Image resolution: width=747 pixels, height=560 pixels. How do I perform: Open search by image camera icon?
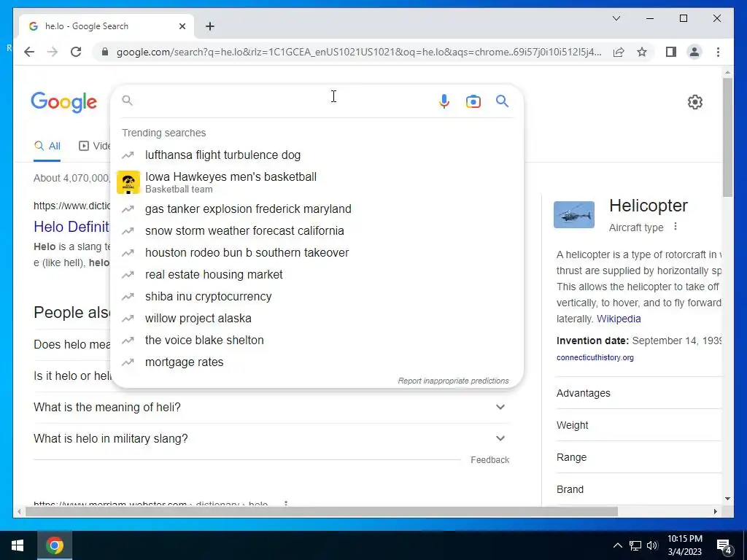[473, 101]
